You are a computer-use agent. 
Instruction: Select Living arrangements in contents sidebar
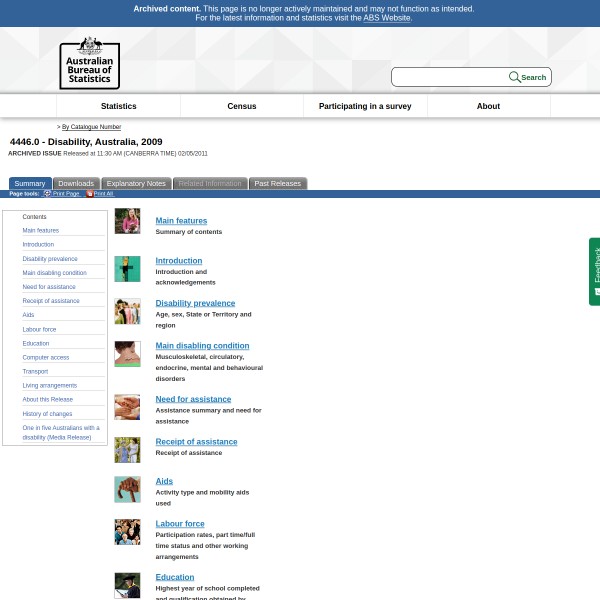pos(50,386)
